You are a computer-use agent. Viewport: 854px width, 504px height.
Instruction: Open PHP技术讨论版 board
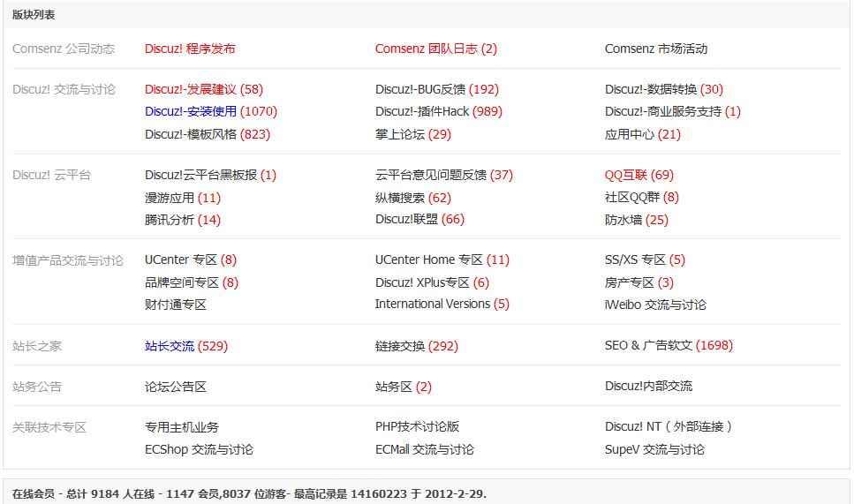point(417,426)
